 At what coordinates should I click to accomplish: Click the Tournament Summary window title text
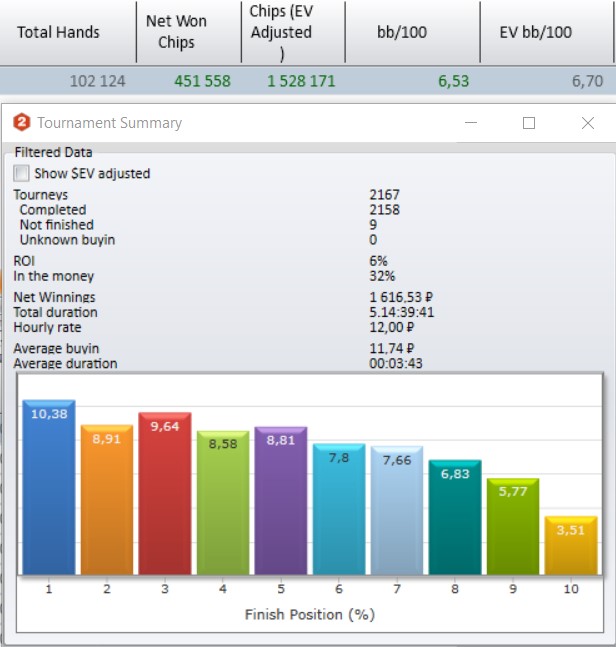(110, 123)
